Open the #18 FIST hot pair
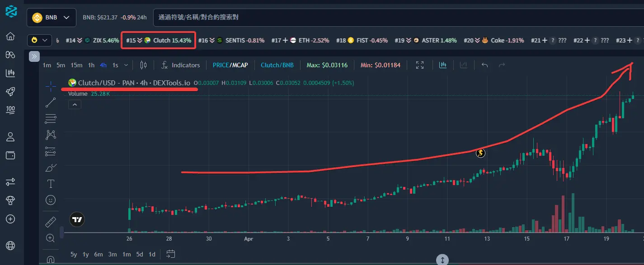 click(x=362, y=40)
